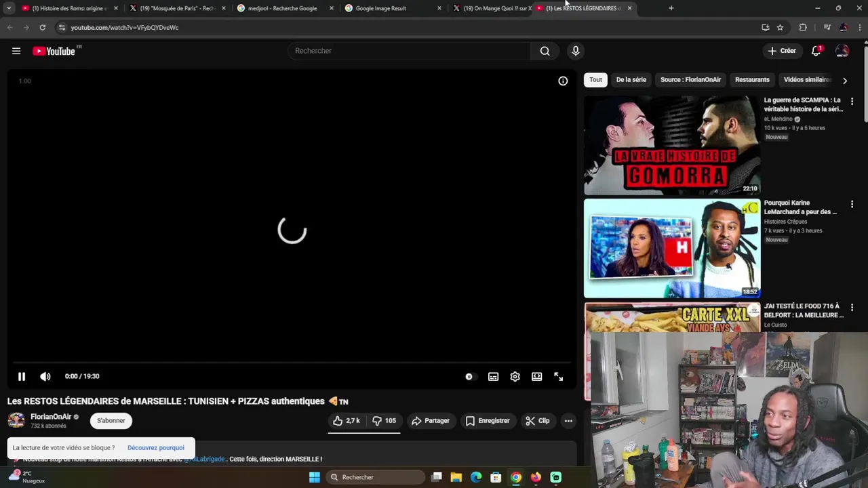Click the address bar URL

(x=125, y=28)
